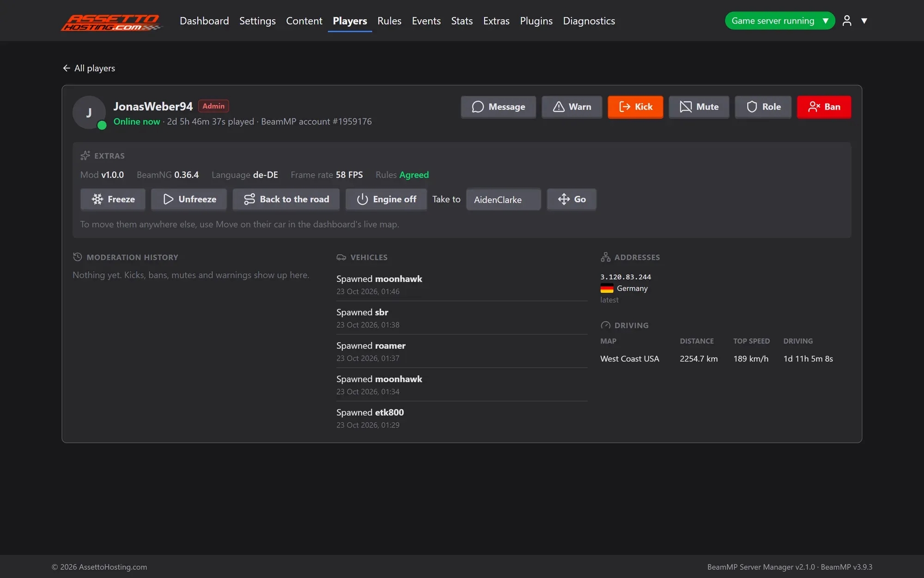Click the West Coast USA map cell
Viewport: 924px width, 578px height.
pos(629,359)
